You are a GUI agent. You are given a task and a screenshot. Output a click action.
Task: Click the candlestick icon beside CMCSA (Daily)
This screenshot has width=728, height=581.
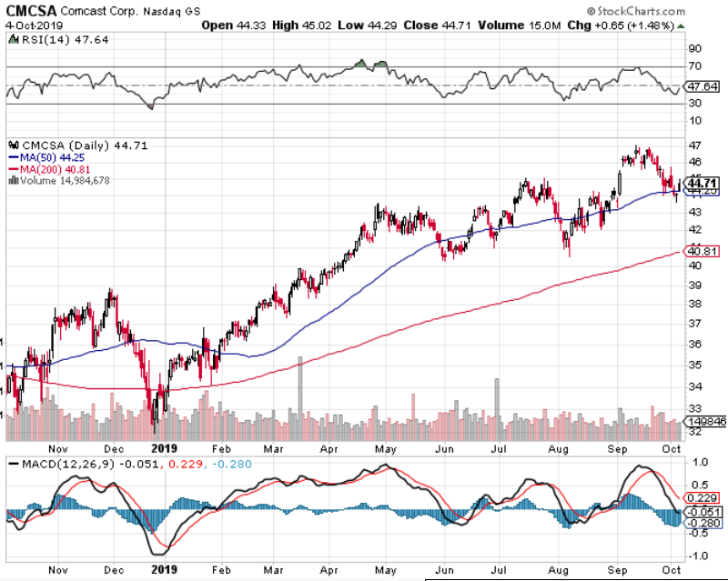[x=14, y=145]
